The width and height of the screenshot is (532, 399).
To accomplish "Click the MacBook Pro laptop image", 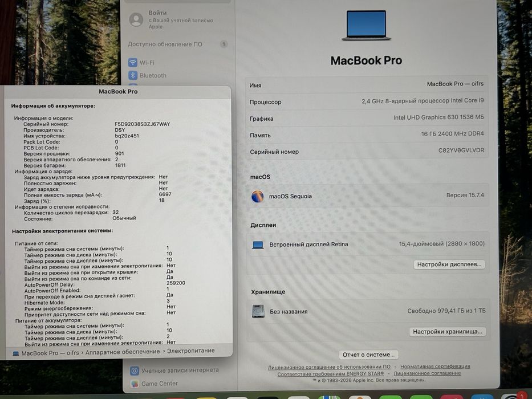I will pyautogui.click(x=366, y=26).
